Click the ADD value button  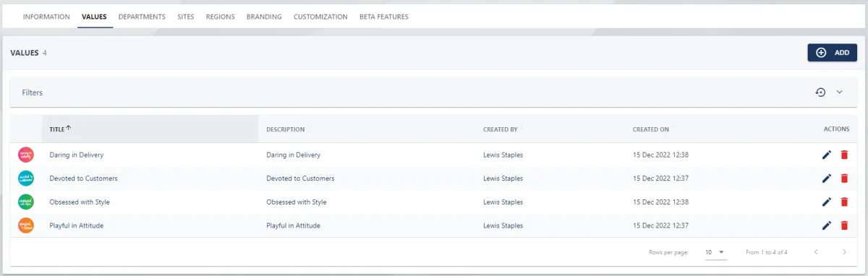pos(832,53)
